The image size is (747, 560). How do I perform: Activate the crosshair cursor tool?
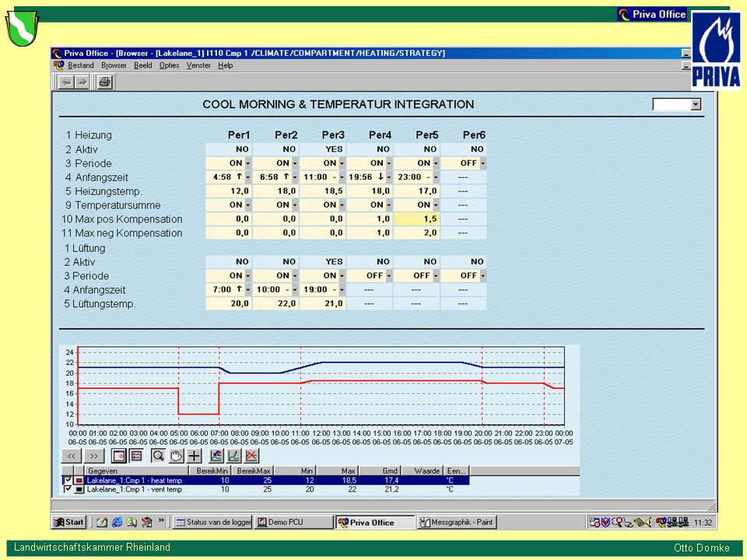pos(194,456)
